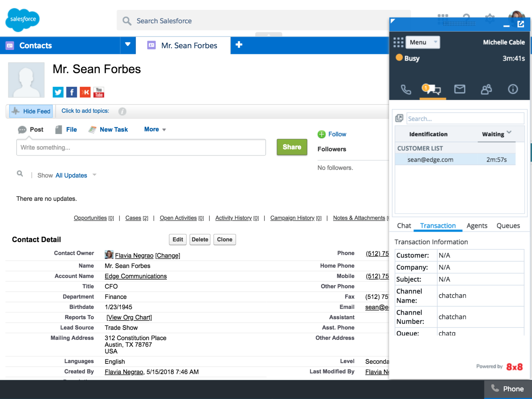Open the Phone tab icon in 8x8 panel
This screenshot has height=399, width=532.
point(406,89)
